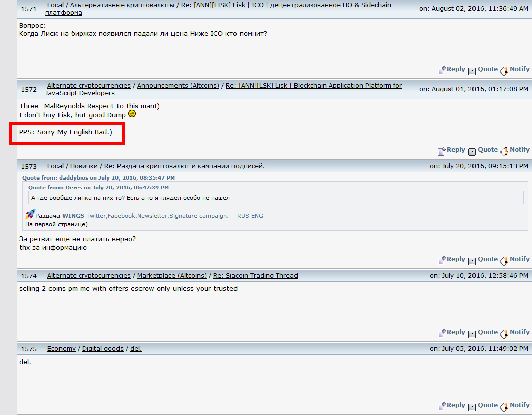
Task: Click post number 1575
Action: [29, 349]
